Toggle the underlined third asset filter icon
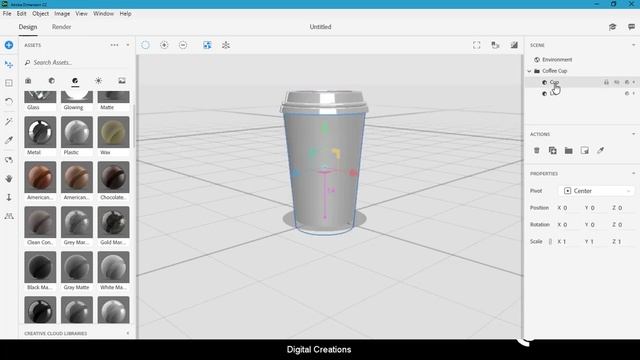This screenshot has width=640, height=360. 75,81
